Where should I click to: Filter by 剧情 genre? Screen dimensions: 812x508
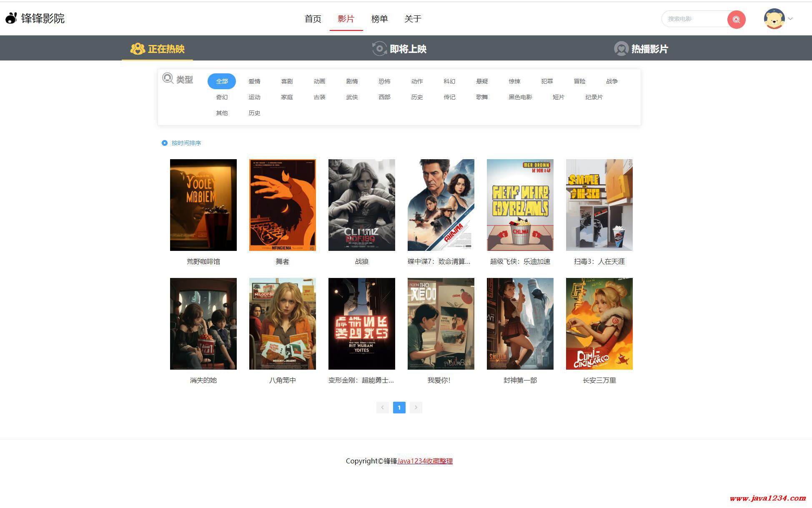pyautogui.click(x=352, y=81)
